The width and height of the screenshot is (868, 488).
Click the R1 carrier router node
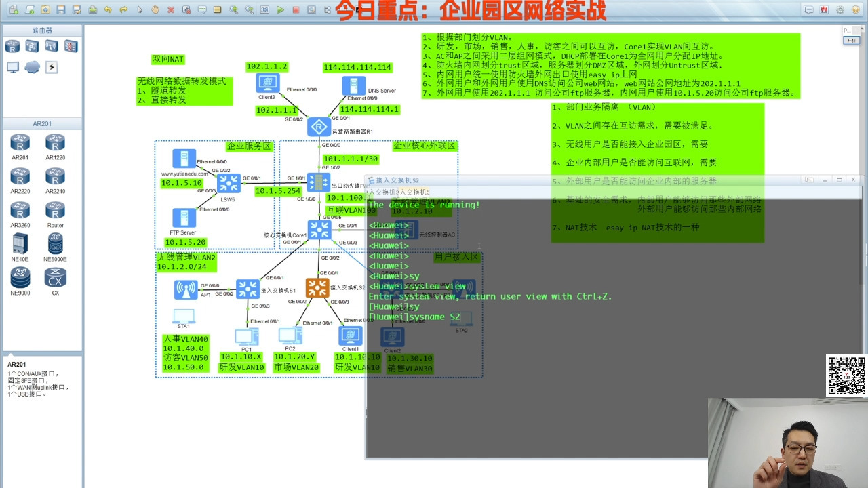click(x=319, y=127)
